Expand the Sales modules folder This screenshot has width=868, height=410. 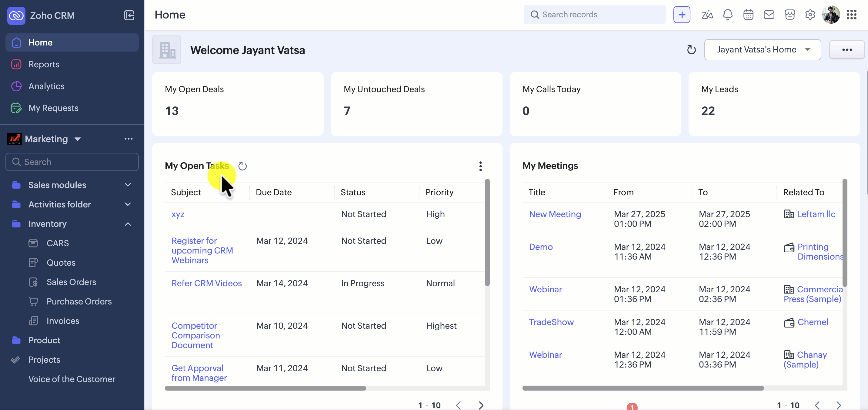tap(128, 185)
